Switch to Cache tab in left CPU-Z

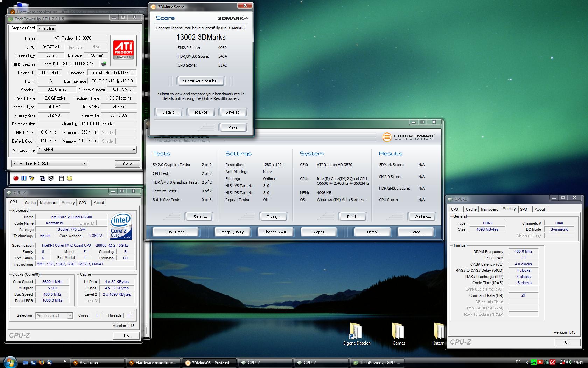(x=30, y=203)
